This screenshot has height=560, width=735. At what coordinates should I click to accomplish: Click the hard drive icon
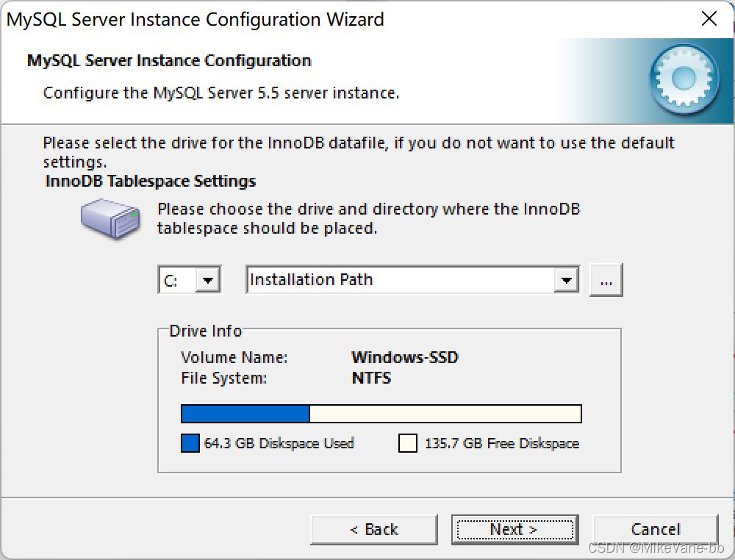[x=110, y=218]
